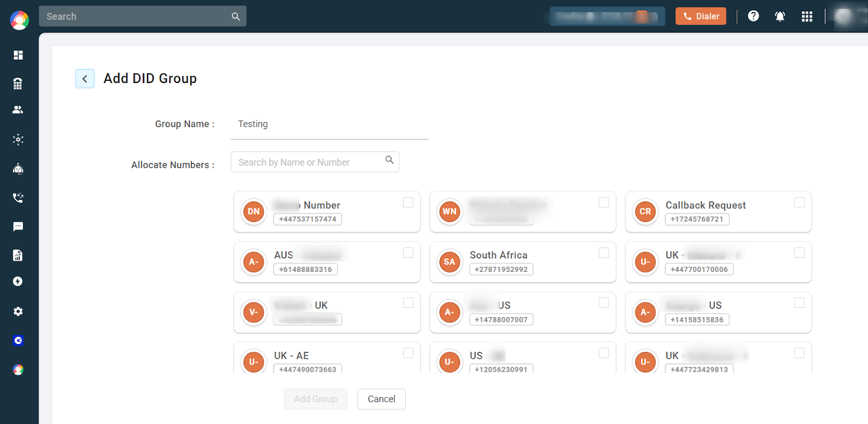Image resolution: width=868 pixels, height=424 pixels.
Task: Check the +14158515836 US checkbox
Action: coord(800,303)
